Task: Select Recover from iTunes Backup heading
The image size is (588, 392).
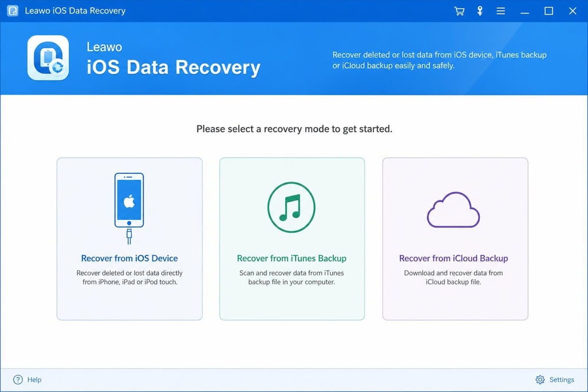Action: pyautogui.click(x=292, y=258)
